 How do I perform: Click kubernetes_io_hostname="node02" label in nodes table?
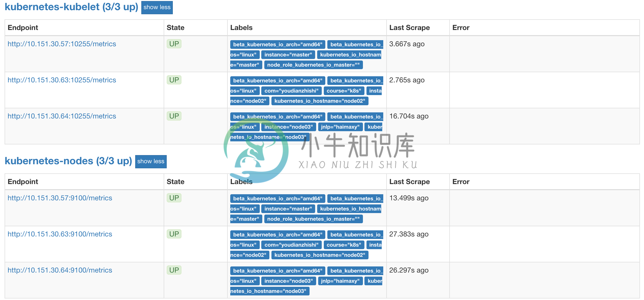pyautogui.click(x=320, y=255)
